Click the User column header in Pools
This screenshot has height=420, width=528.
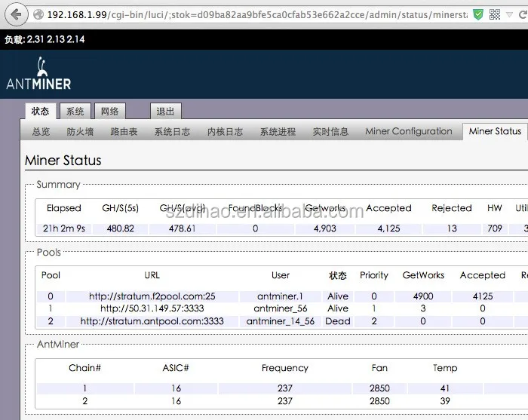click(x=281, y=275)
